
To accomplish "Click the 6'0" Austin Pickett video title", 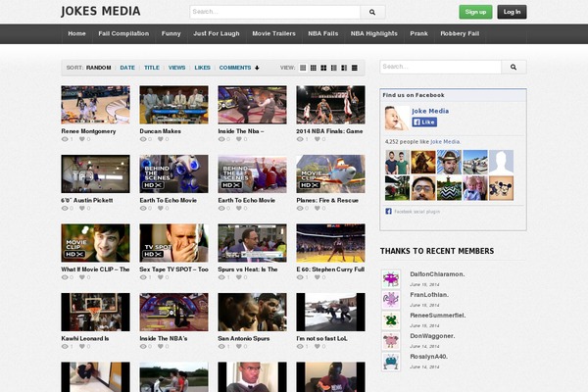I will click(87, 201).
